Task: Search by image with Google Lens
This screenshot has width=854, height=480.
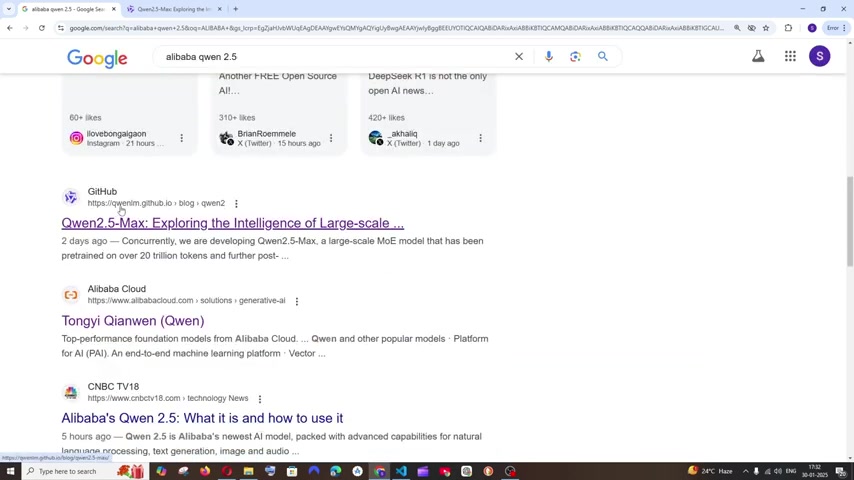Action: (x=575, y=56)
